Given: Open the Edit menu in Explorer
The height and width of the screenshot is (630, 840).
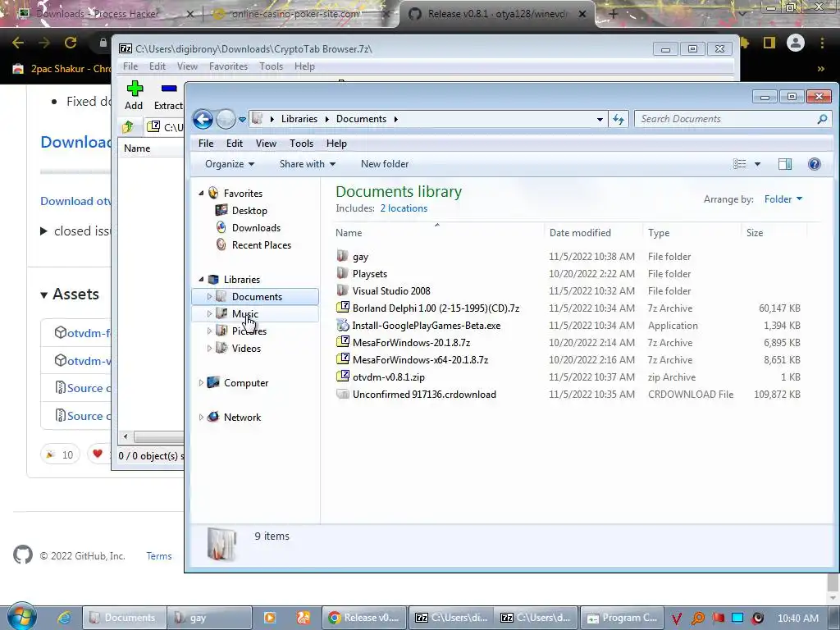Looking at the screenshot, I should [x=234, y=144].
